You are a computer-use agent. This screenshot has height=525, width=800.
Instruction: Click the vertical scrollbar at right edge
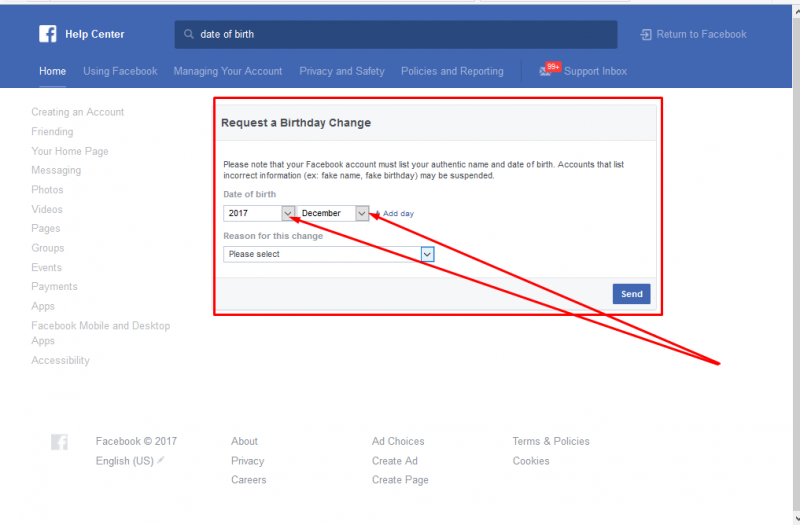(x=796, y=263)
